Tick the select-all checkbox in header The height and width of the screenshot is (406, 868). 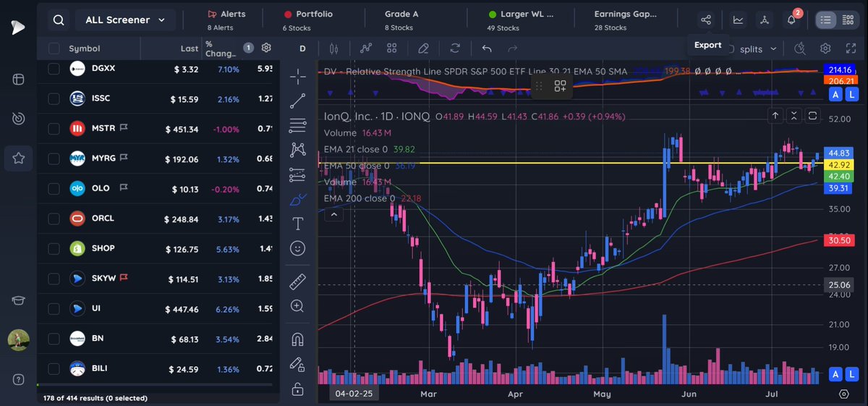54,48
